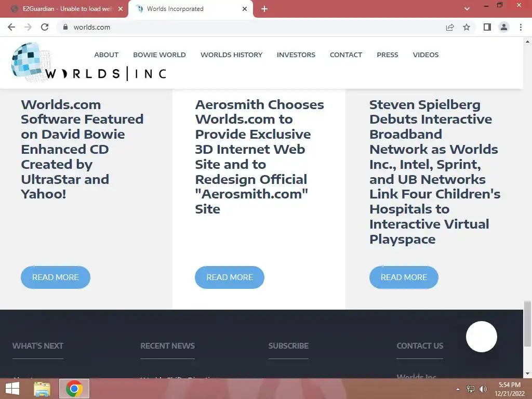Share this page via share icon
The height and width of the screenshot is (399, 532).
[450, 27]
